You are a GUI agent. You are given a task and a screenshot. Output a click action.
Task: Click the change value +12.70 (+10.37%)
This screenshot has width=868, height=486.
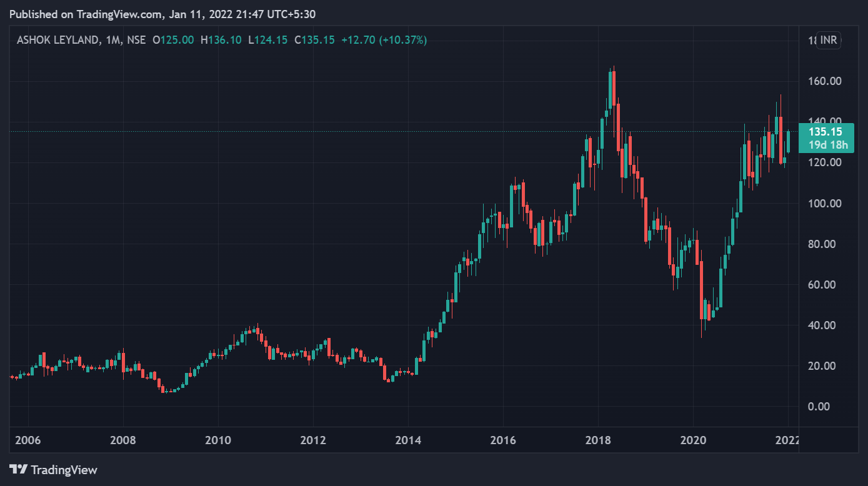coord(384,40)
